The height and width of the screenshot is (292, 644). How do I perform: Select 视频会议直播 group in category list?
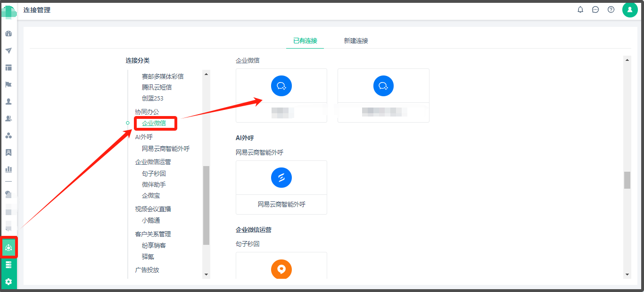(x=153, y=209)
